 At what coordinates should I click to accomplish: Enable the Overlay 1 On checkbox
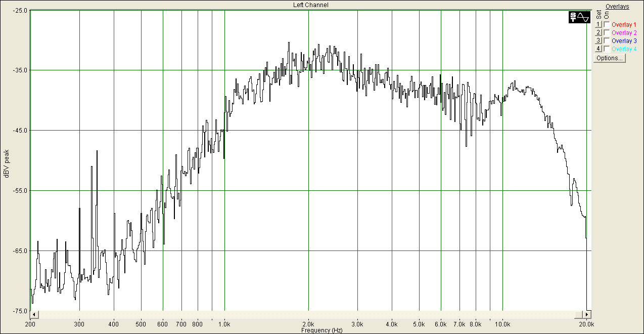click(x=607, y=24)
